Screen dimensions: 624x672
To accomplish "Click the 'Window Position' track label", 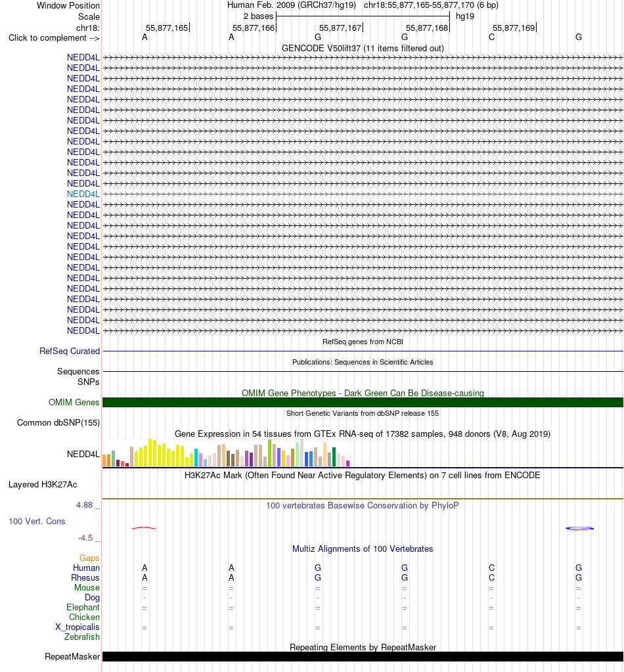I will click(68, 5).
